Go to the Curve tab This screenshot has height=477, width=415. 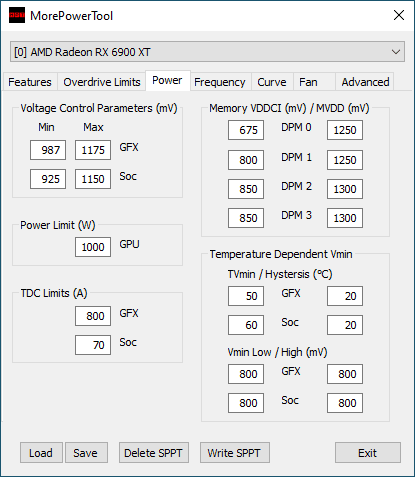[272, 82]
